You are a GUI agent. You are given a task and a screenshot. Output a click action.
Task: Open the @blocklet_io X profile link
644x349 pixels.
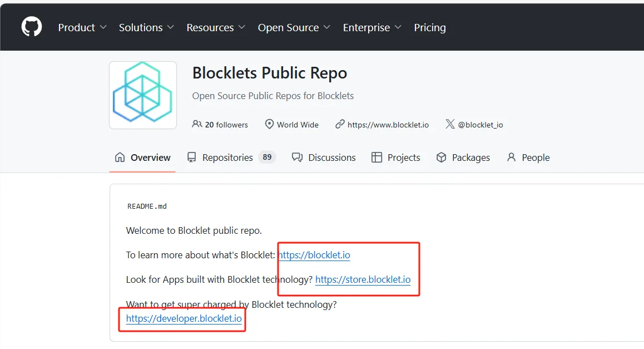(x=480, y=125)
